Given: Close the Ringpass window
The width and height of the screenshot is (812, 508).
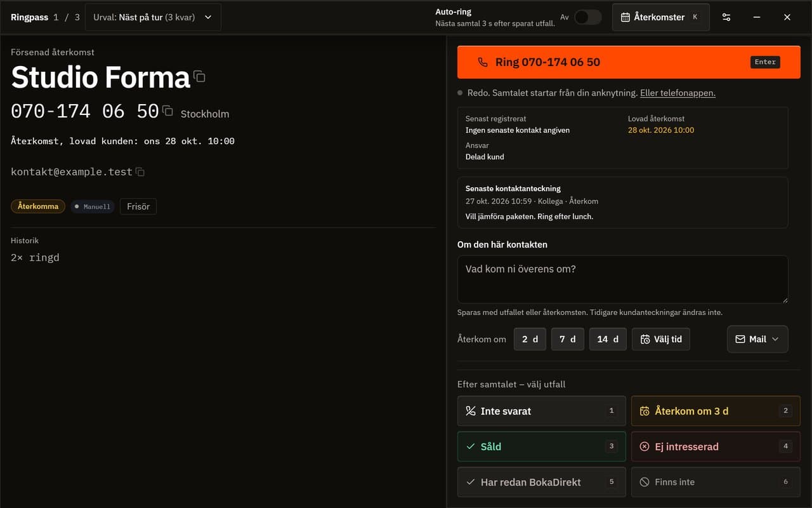Looking at the screenshot, I should click(787, 17).
